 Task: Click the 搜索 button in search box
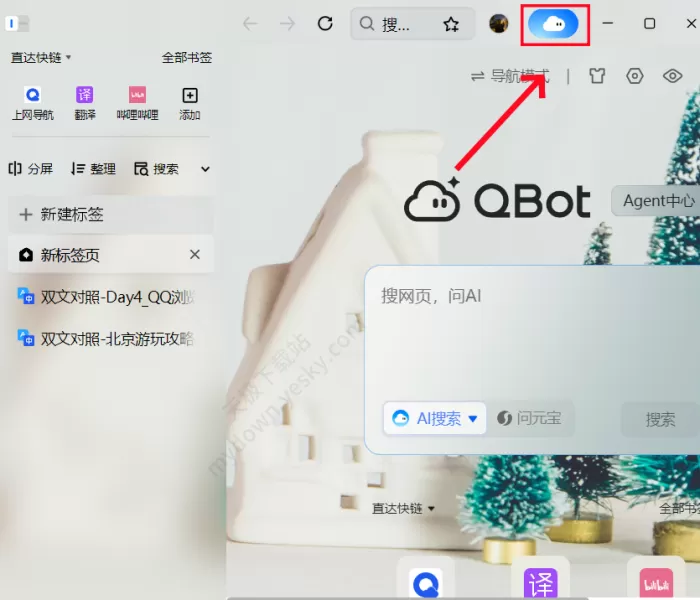[660, 419]
